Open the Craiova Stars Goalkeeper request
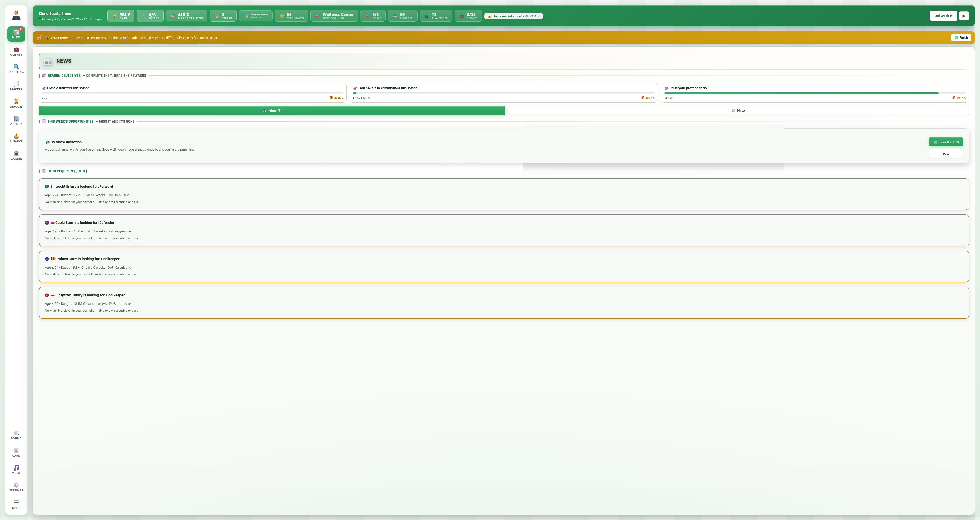980x520 pixels. pyautogui.click(x=503, y=266)
